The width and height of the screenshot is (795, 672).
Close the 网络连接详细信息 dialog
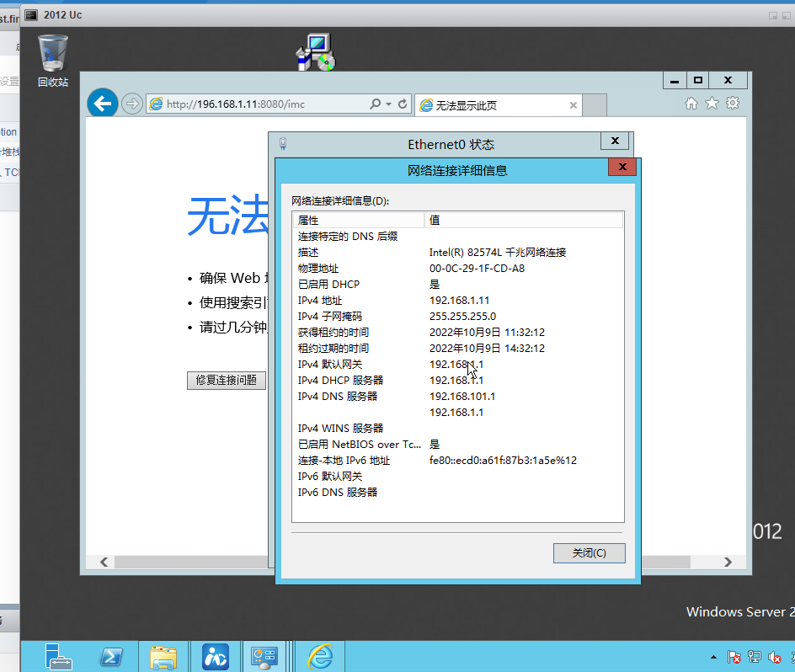622,167
